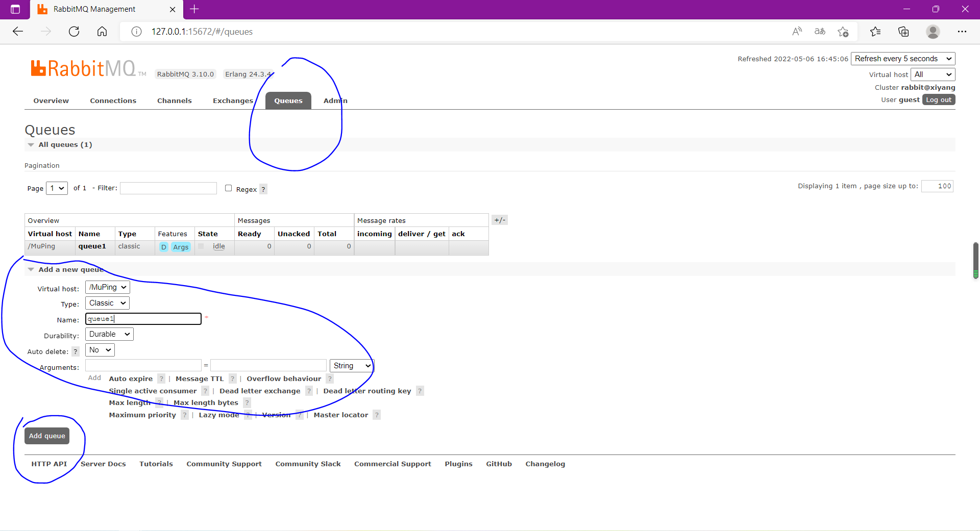Open the Tutorials link
Viewport: 980px width, 531px height.
(x=156, y=464)
